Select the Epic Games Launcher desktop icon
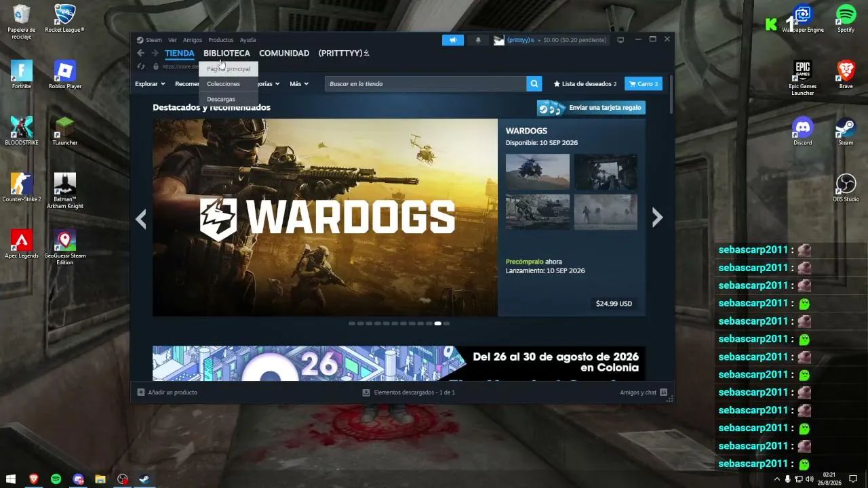The image size is (868, 488). click(x=803, y=78)
